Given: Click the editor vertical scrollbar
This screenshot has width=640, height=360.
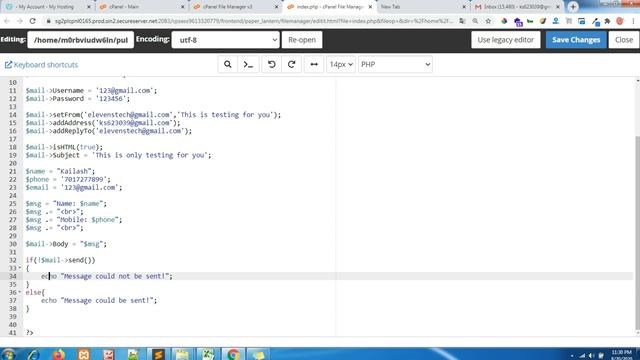Looking at the screenshot, I should (637, 233).
